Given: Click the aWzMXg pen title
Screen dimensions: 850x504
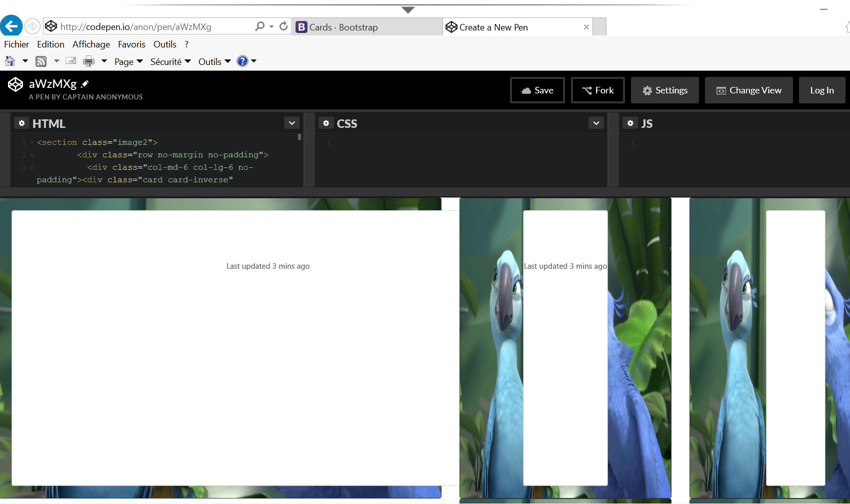Looking at the screenshot, I should 52,84.
